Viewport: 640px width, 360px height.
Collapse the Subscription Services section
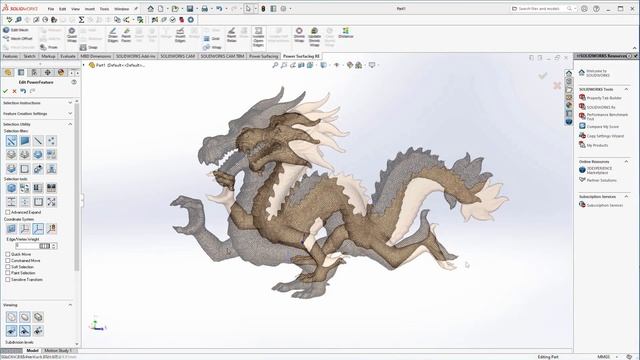pos(626,197)
